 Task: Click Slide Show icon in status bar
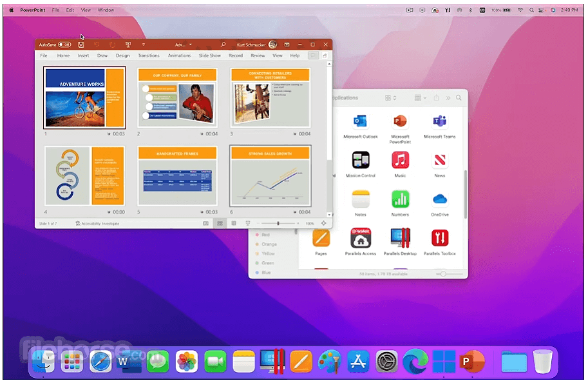(247, 223)
